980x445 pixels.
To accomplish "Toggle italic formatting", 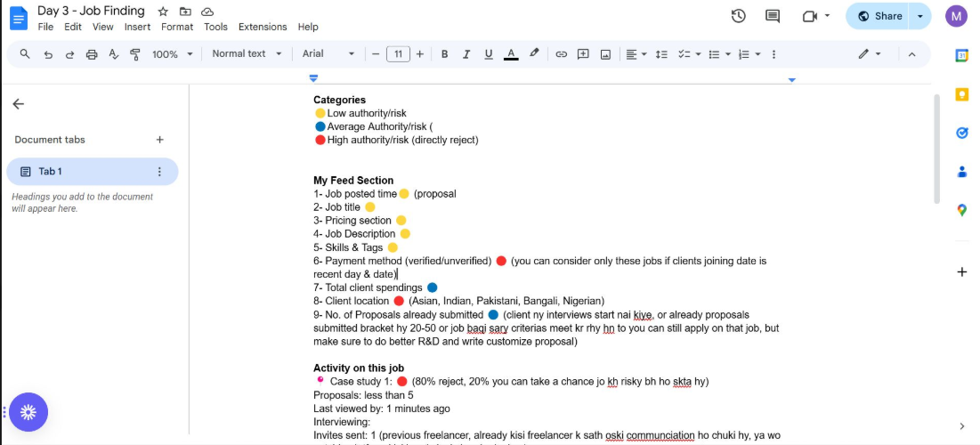I will click(466, 54).
